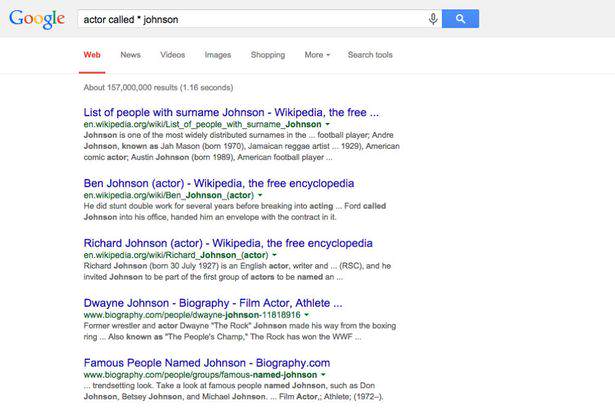Switch to the News tab
This screenshot has width=615, height=409.
(130, 55)
